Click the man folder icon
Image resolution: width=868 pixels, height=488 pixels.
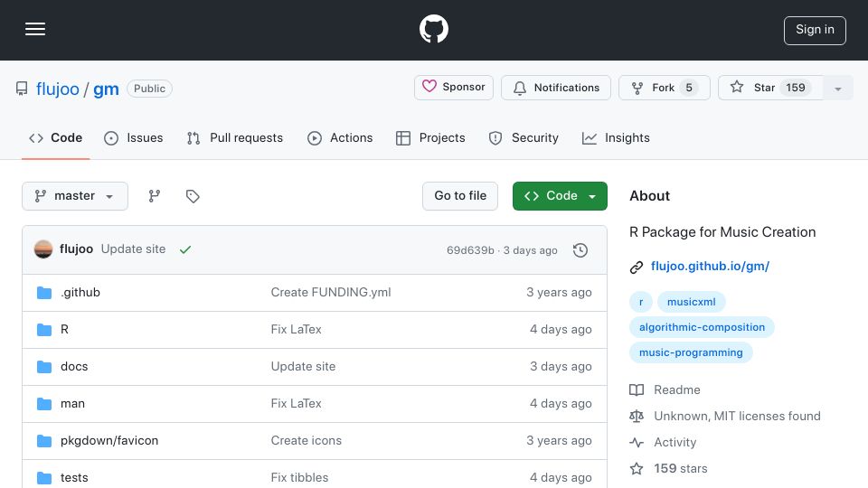(x=44, y=404)
